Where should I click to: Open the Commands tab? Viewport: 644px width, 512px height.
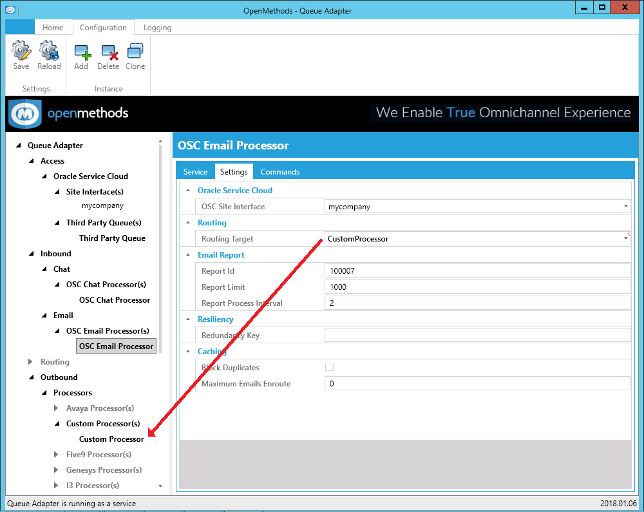[280, 172]
